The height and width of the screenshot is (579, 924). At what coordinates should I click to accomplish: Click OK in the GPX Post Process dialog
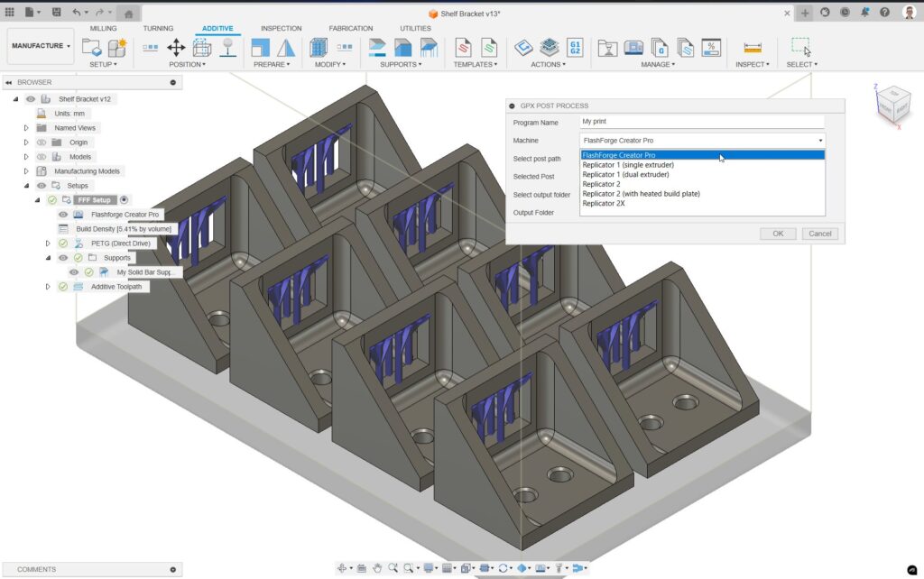777,233
